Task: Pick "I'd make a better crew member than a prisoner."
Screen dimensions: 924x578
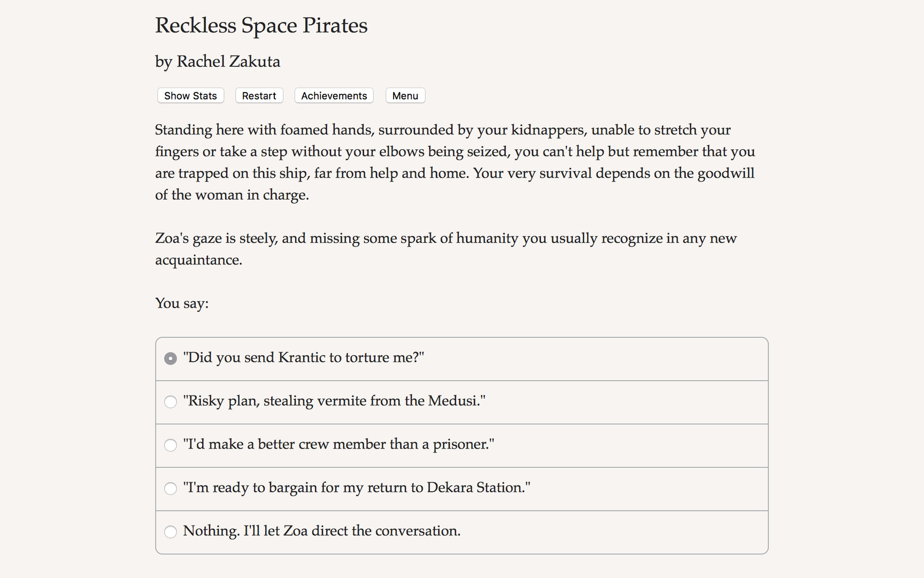Action: (x=338, y=444)
